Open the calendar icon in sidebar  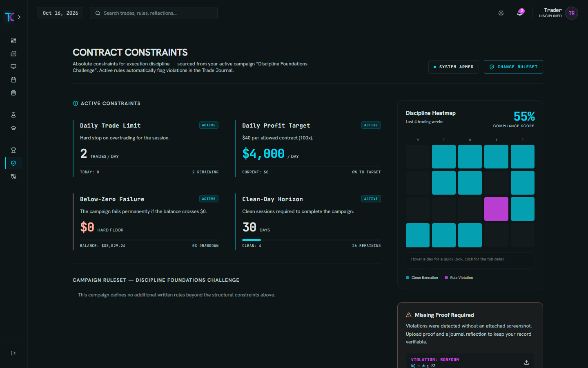pyautogui.click(x=13, y=80)
